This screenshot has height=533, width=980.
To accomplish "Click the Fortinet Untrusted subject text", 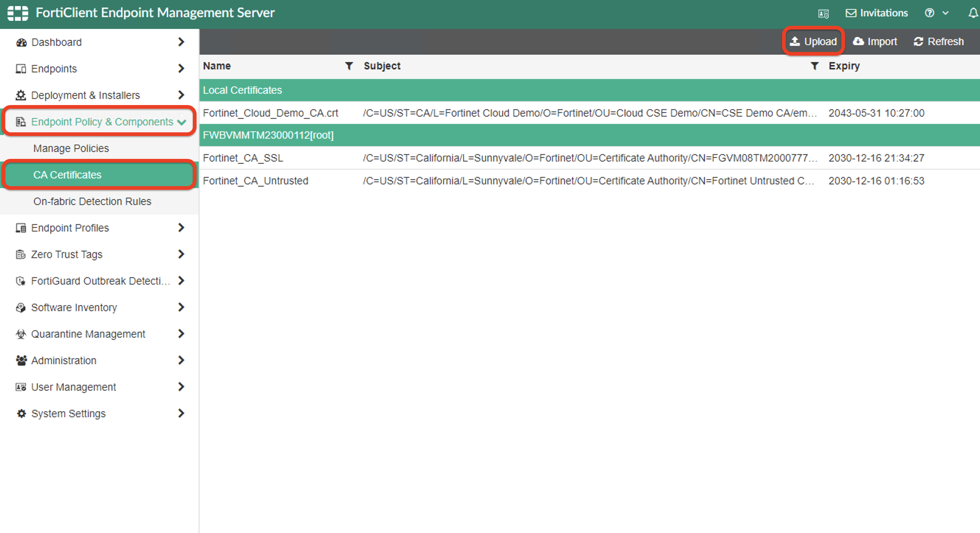I will click(x=588, y=181).
